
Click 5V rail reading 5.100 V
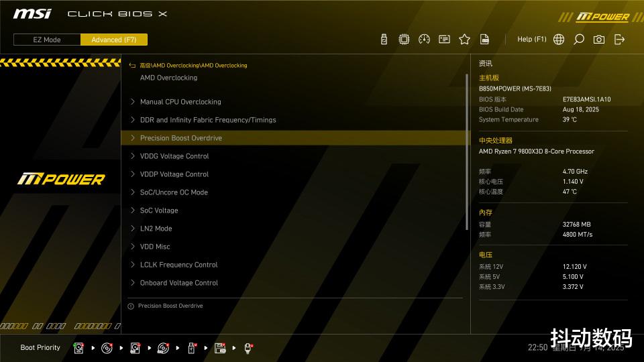(x=573, y=277)
